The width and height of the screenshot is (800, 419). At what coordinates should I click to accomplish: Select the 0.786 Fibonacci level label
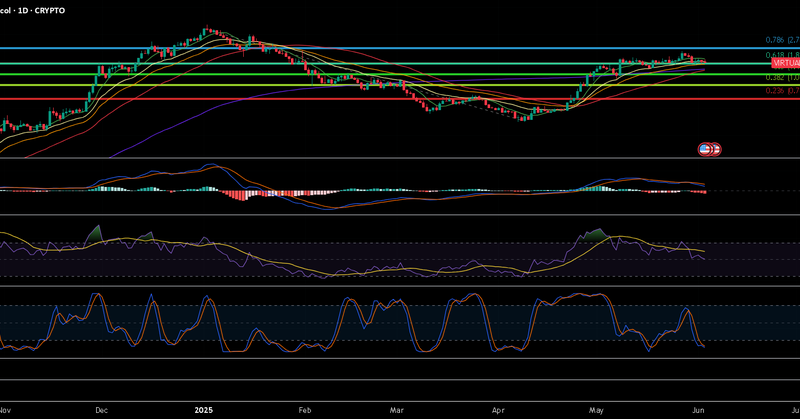(782, 40)
